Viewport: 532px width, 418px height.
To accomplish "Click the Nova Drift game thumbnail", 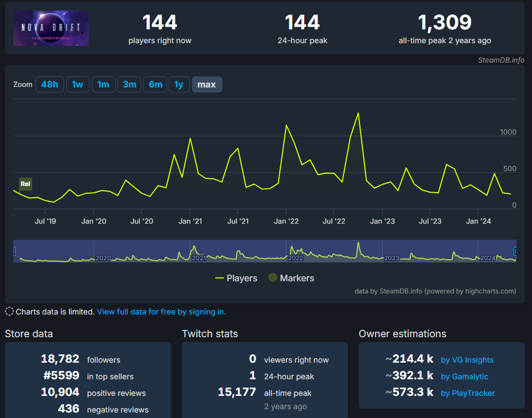I will 51,28.
